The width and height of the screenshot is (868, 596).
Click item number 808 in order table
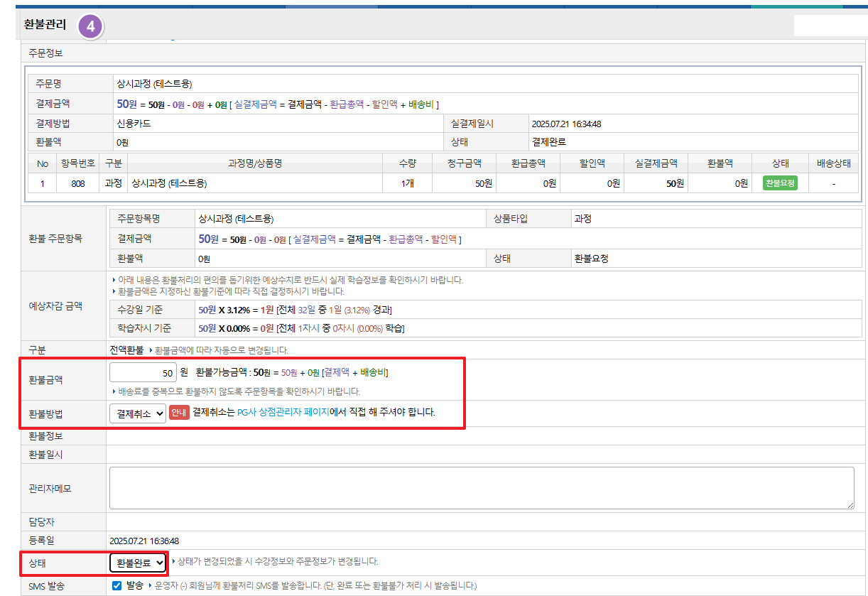click(x=78, y=183)
